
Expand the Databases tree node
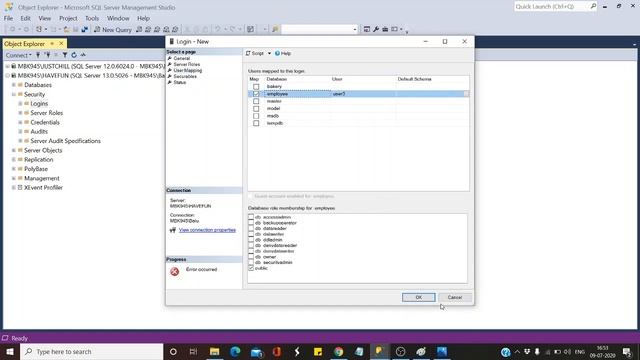pos(13,85)
